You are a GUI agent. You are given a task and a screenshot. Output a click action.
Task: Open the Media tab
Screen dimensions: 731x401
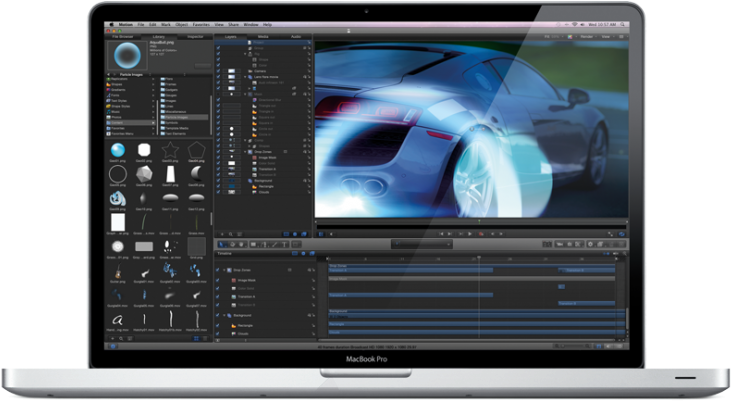(x=263, y=36)
